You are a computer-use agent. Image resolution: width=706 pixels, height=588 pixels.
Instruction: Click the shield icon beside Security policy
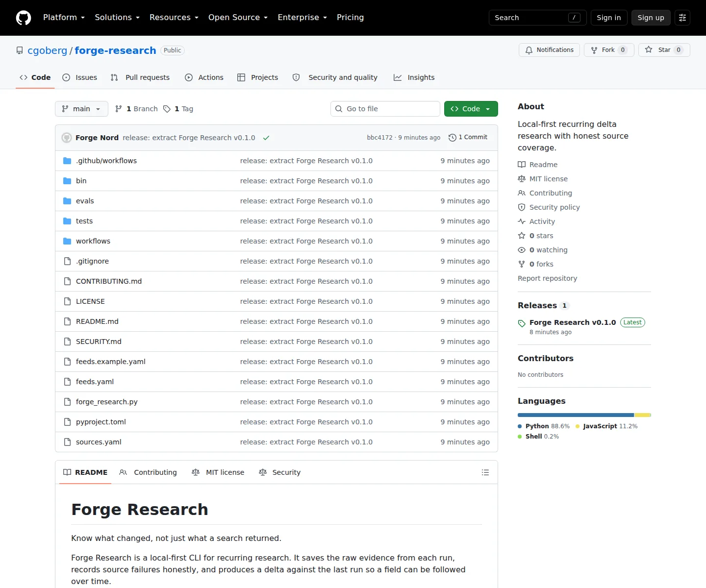click(x=522, y=207)
